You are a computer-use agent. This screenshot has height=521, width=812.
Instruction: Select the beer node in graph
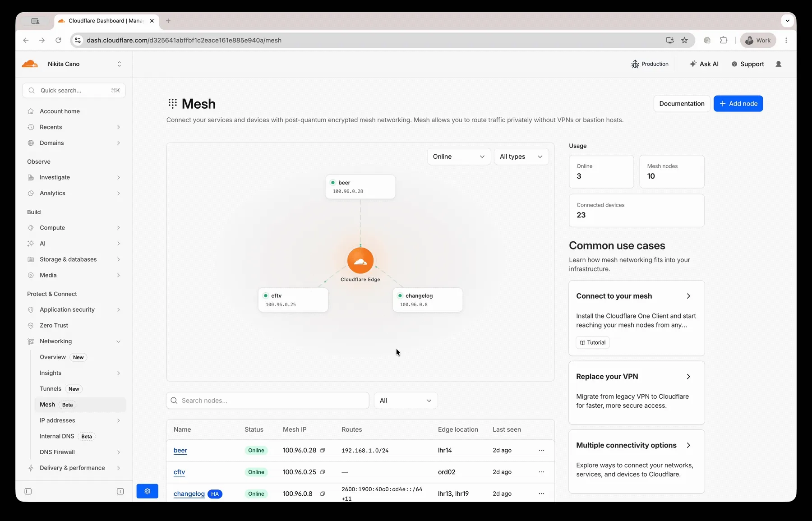(x=360, y=187)
